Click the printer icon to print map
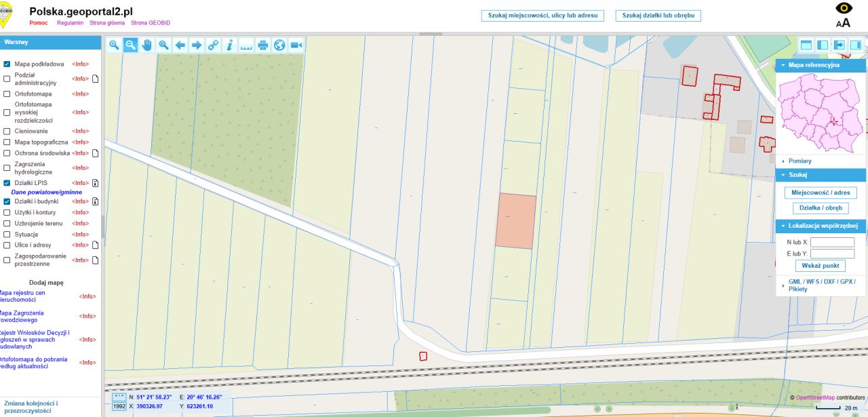868x417 pixels. click(x=263, y=45)
